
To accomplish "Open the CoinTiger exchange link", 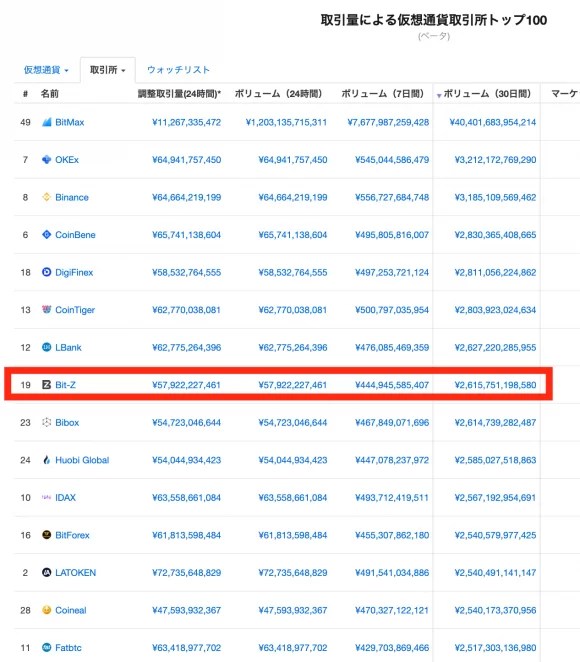I will [x=75, y=309].
